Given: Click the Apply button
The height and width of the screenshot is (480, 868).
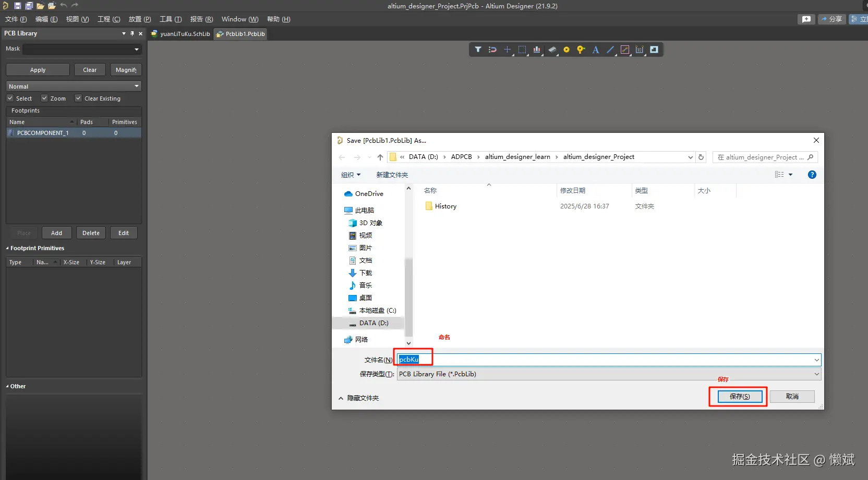Looking at the screenshot, I should click(38, 70).
